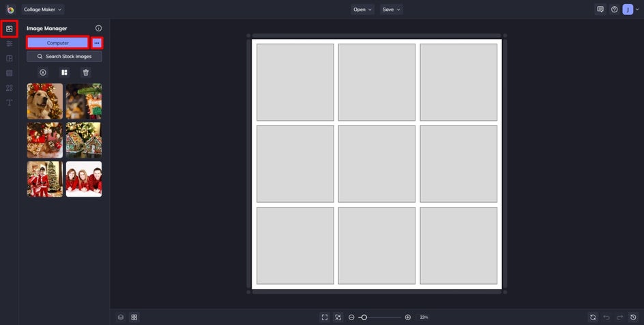Select the gingerbread houses thumbnail
Image resolution: width=644 pixels, height=325 pixels.
[84, 140]
